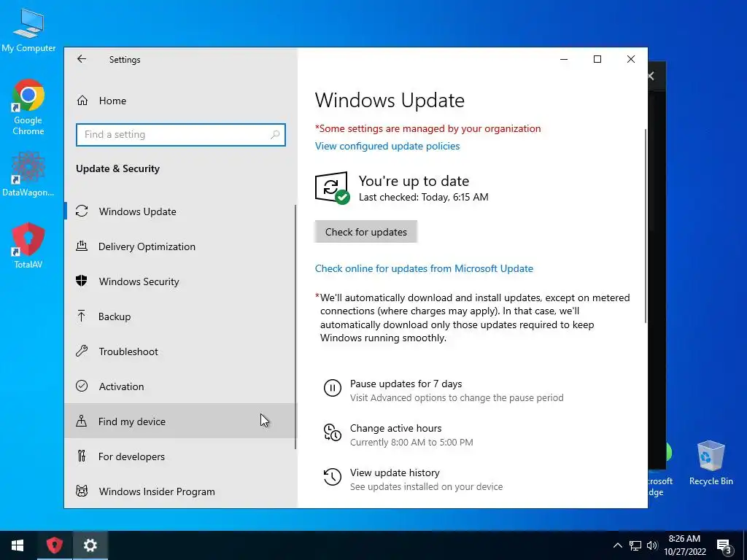Click the Activation checkmark circle icon
747x560 pixels.
(82, 386)
